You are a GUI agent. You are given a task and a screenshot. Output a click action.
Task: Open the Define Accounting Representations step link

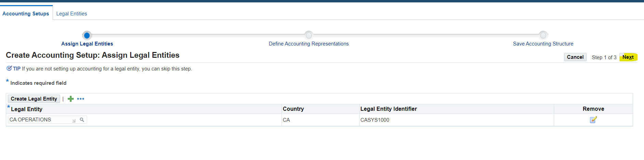click(309, 44)
